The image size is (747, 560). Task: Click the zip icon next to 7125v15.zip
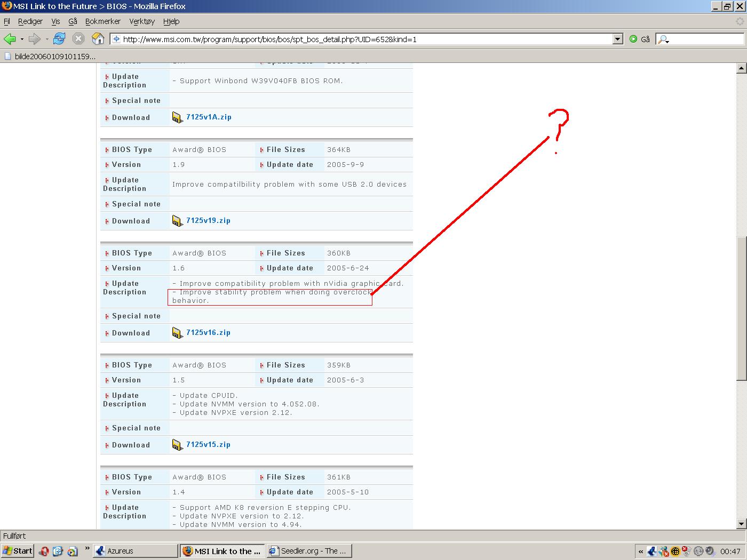(178, 445)
